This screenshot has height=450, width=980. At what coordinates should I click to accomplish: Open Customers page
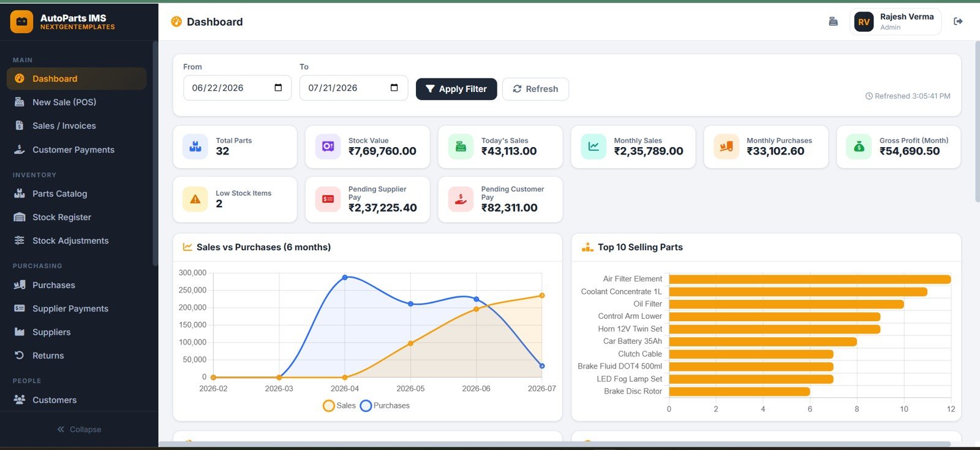(77, 400)
